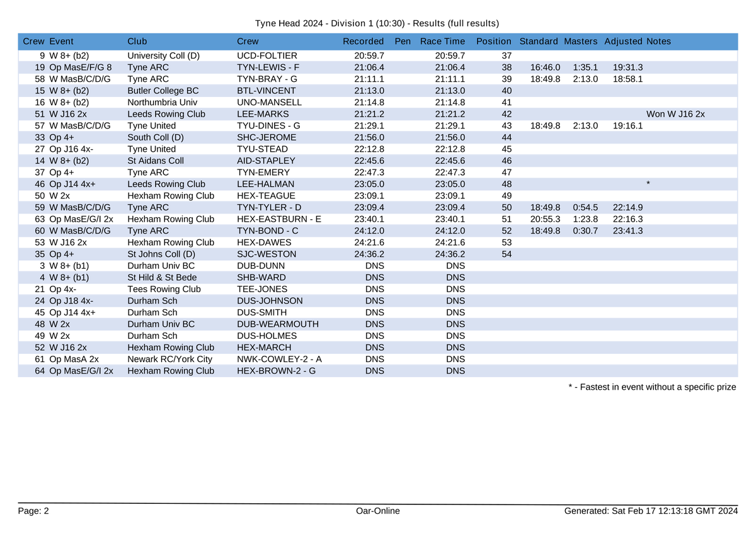Screen dimensions: 756x534
Task: Select crew name TYN-EMERY
Action: (x=263, y=173)
